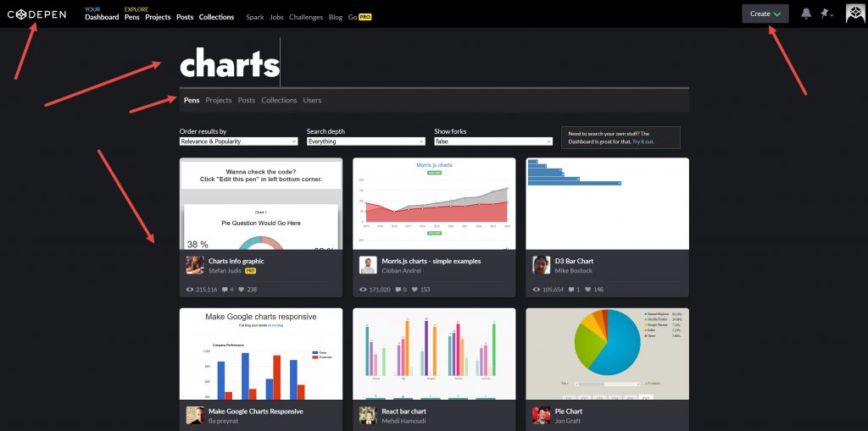Click Stefan Judis author avatar

click(x=195, y=265)
